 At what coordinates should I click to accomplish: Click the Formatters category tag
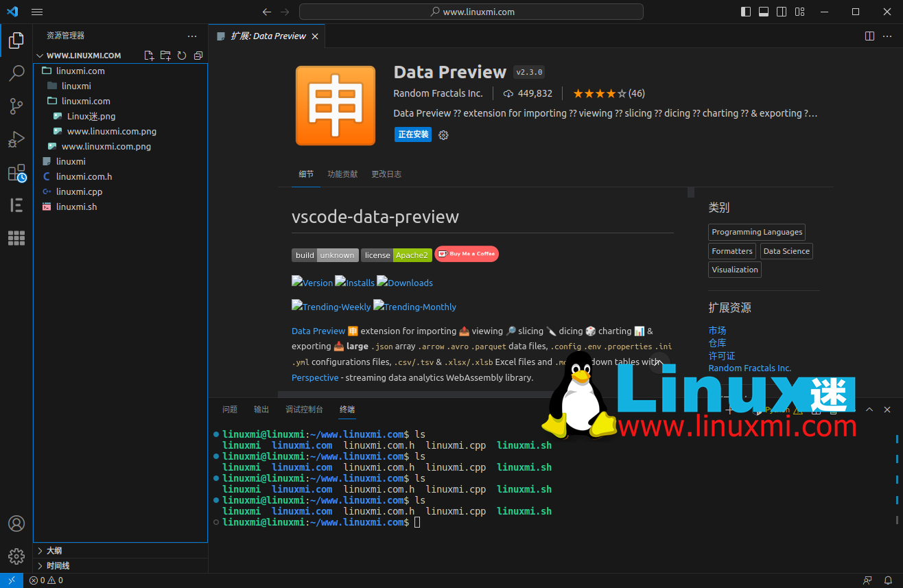tap(732, 251)
